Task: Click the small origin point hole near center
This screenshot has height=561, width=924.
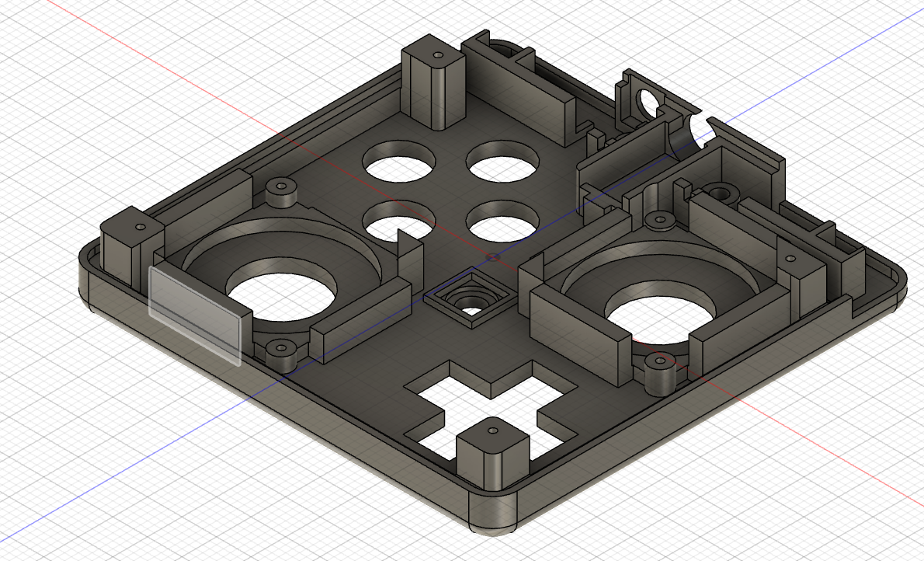Action: point(493,257)
